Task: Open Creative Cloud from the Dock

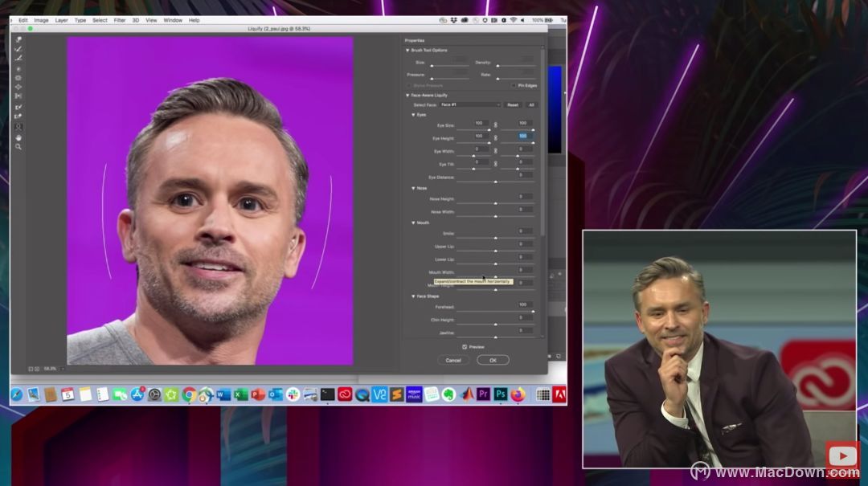Action: [345, 394]
